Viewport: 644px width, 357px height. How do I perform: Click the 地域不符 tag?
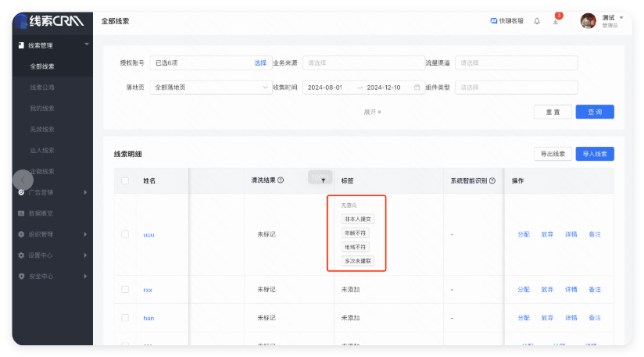pyautogui.click(x=356, y=247)
